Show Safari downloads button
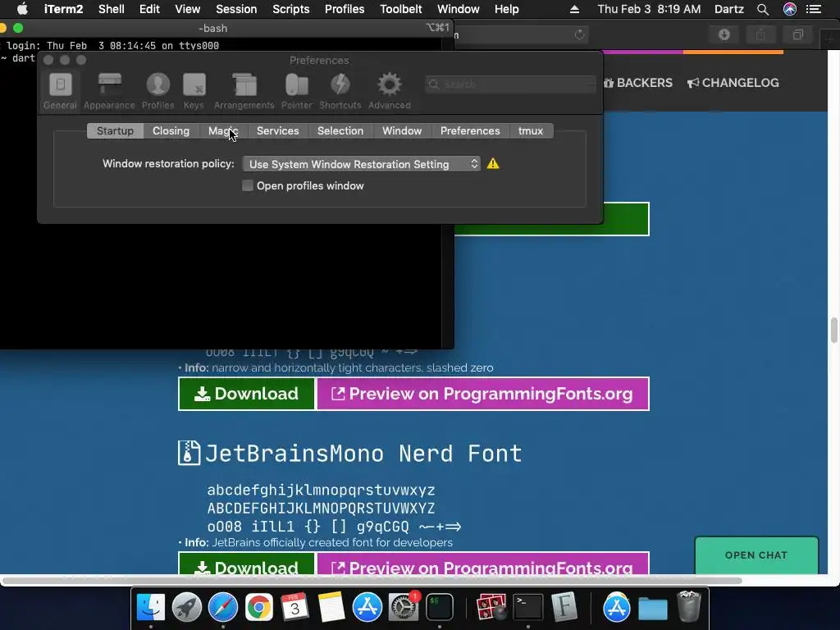 coord(724,34)
